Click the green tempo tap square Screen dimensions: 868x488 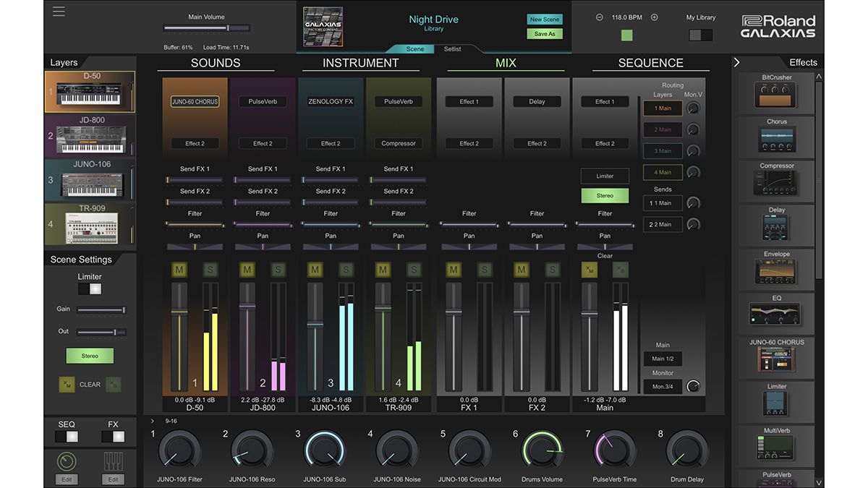(x=626, y=35)
